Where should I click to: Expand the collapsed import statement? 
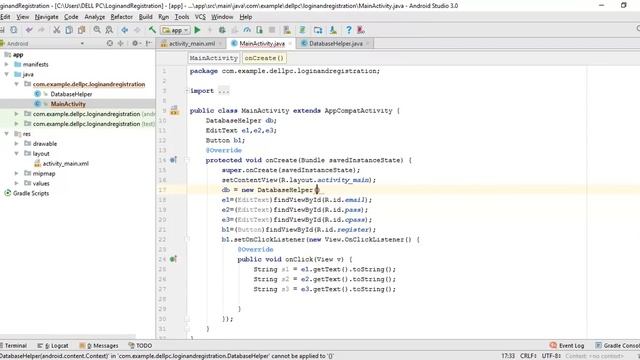pos(187,91)
